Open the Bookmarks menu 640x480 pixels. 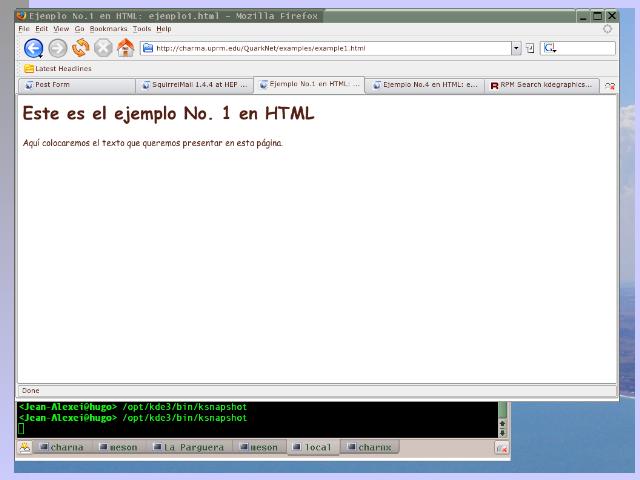(108, 29)
